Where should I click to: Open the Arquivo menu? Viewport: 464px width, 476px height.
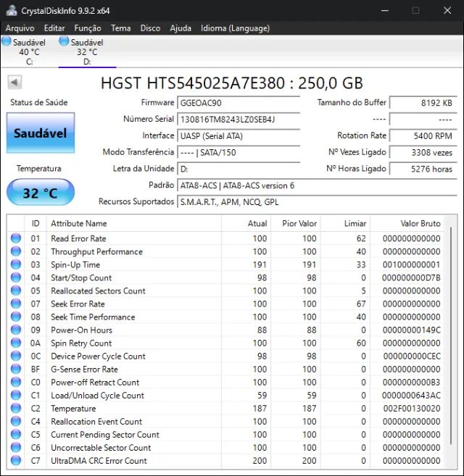(x=20, y=28)
